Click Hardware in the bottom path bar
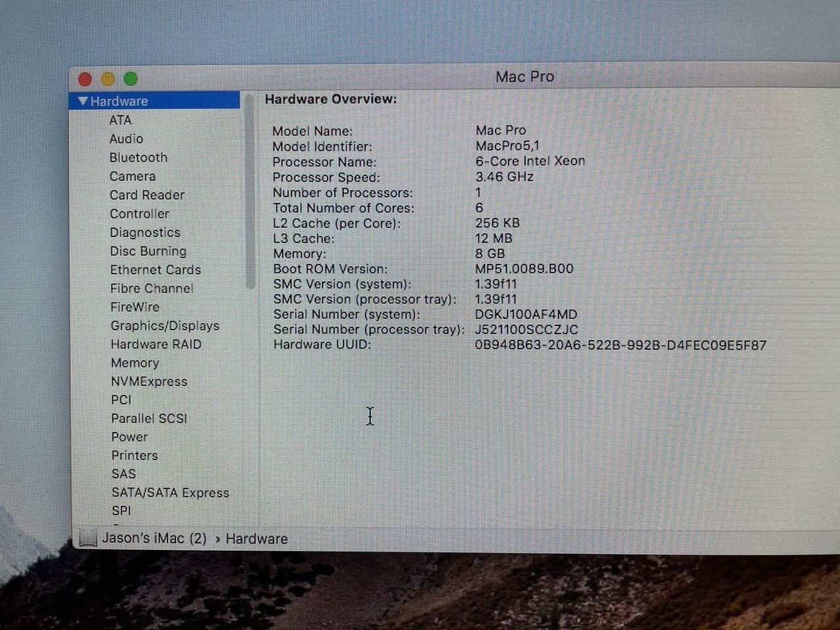Viewport: 840px width, 630px height. [257, 539]
